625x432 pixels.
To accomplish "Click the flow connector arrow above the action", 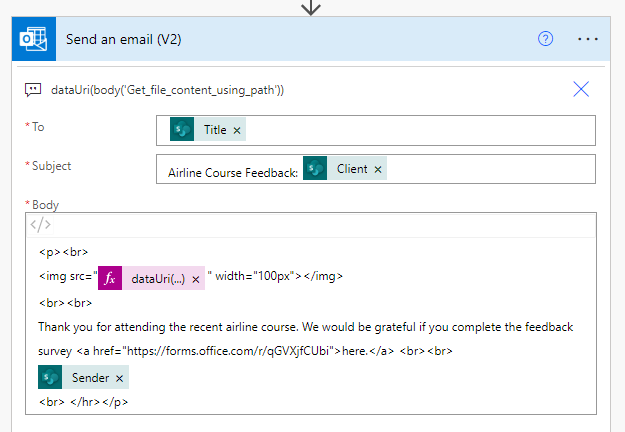I will point(311,7).
